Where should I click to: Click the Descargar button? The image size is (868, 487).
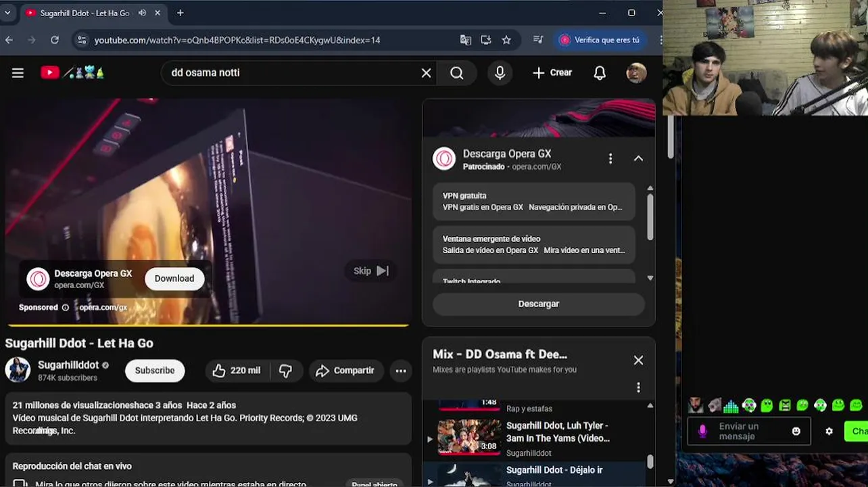click(539, 304)
